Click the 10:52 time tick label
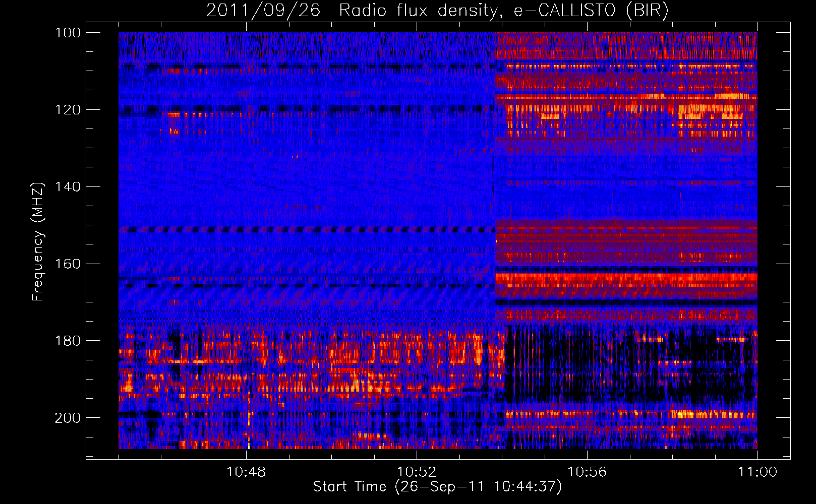 [417, 472]
